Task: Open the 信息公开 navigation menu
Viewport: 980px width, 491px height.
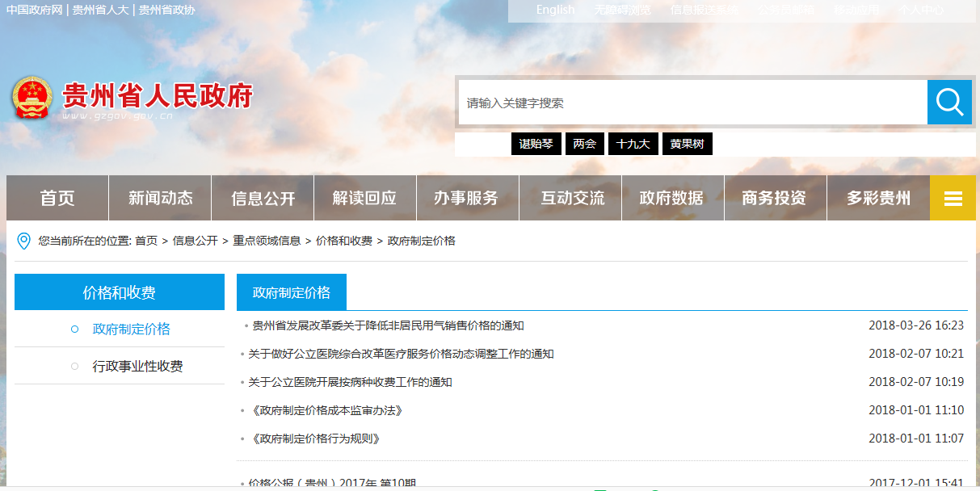Action: [x=263, y=199]
